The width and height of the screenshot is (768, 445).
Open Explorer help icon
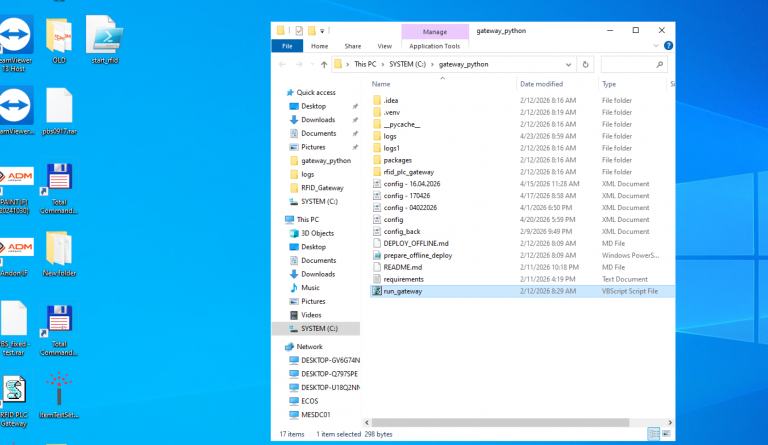point(668,46)
